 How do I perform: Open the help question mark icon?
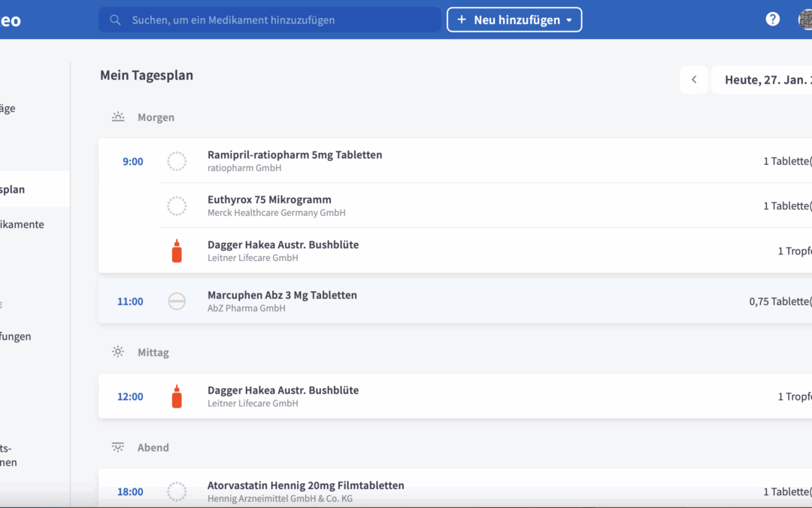click(772, 20)
